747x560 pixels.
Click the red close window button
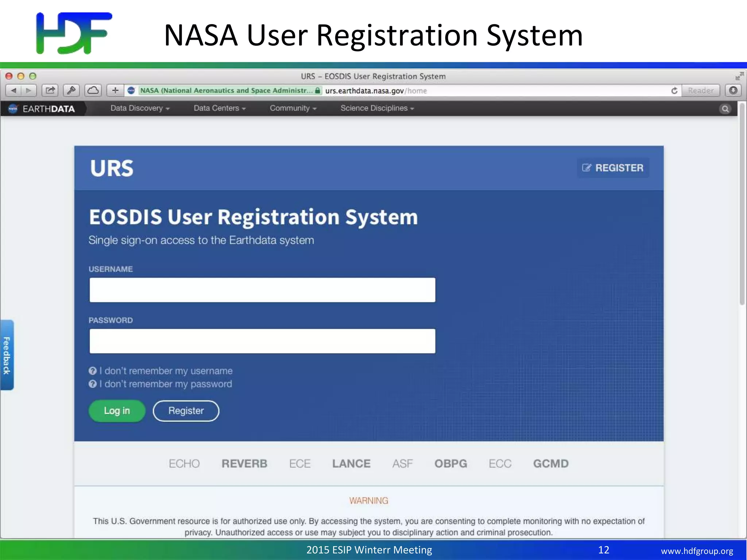pyautogui.click(x=9, y=76)
